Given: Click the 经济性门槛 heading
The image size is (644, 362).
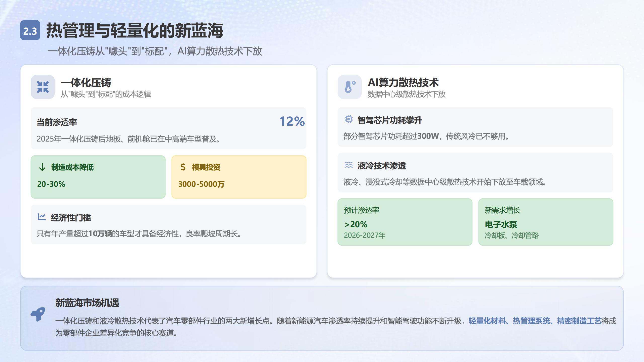Looking at the screenshot, I should 71,218.
